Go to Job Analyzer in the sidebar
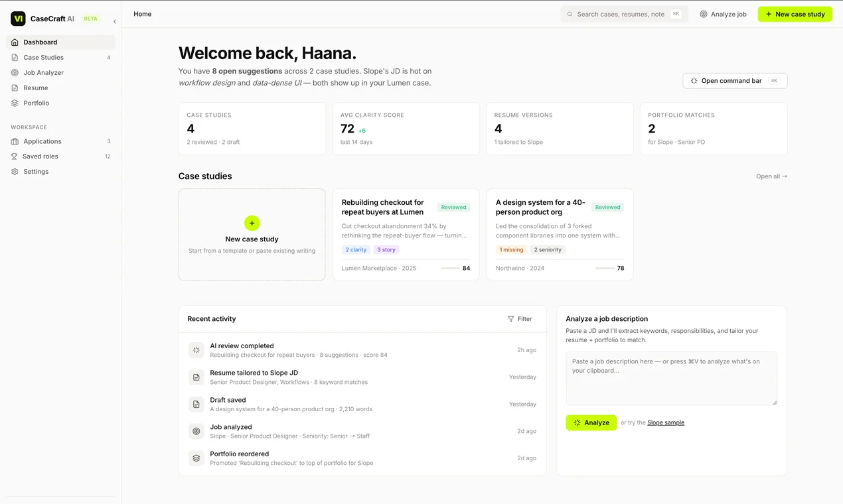Image resolution: width=843 pixels, height=504 pixels. (x=60, y=72)
